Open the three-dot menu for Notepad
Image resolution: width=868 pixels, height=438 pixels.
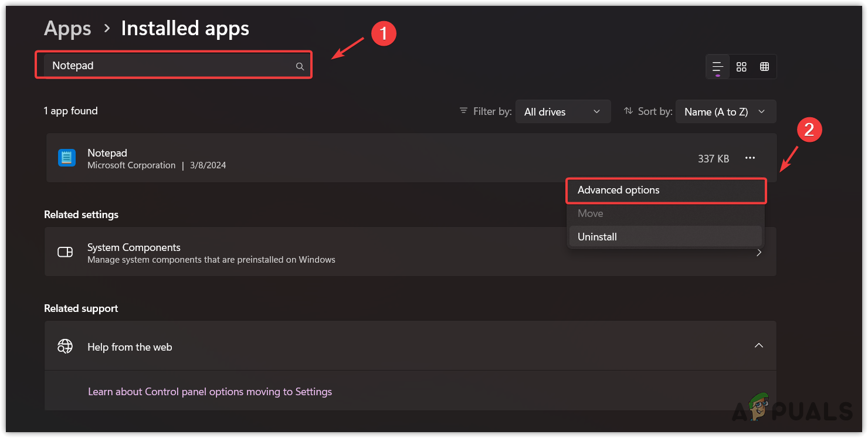click(750, 158)
